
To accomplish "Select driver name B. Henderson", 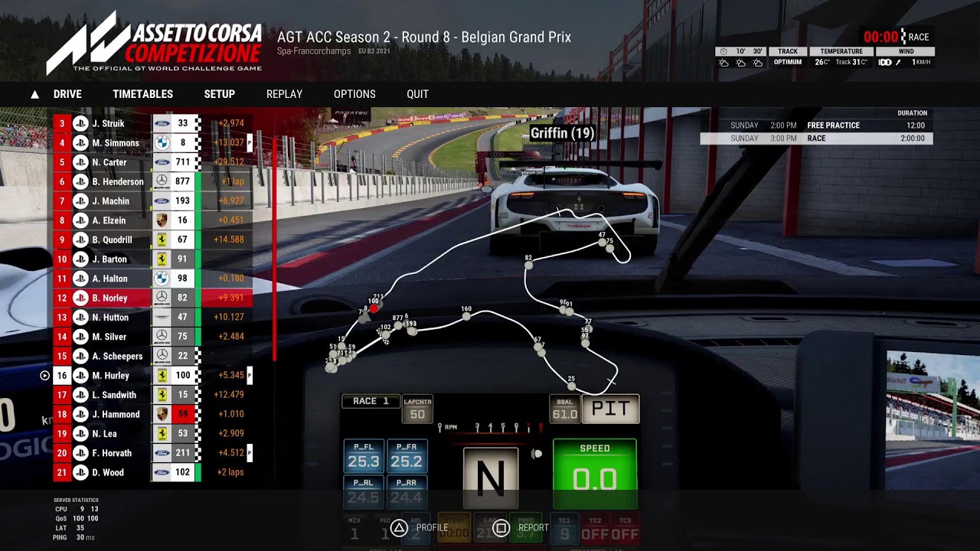I will (x=118, y=181).
